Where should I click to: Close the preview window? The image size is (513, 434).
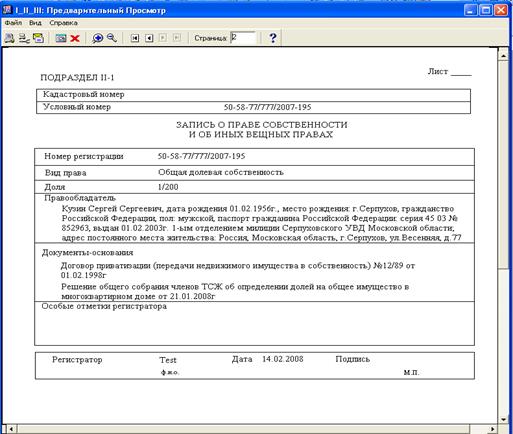(x=501, y=10)
